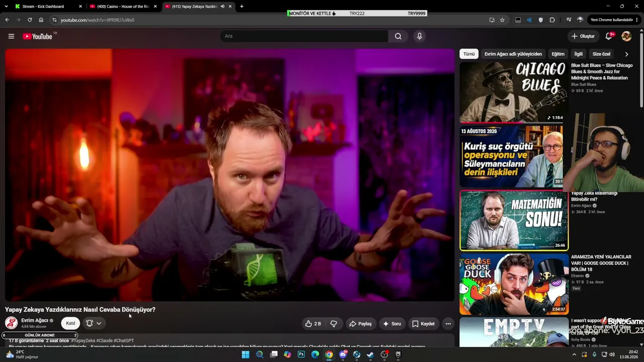Click the blue sound-wave extension icon
Image resolution: width=644 pixels, height=362 pixels.
529,20
